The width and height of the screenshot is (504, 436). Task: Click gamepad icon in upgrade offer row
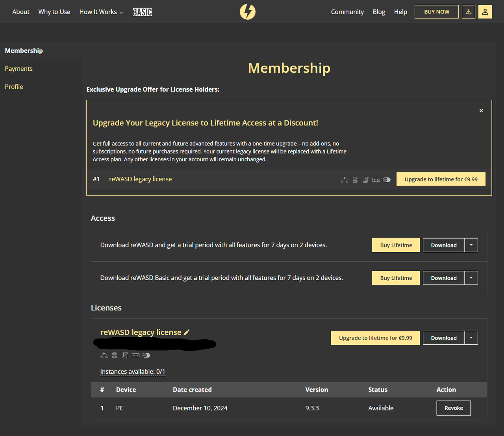pos(376,180)
